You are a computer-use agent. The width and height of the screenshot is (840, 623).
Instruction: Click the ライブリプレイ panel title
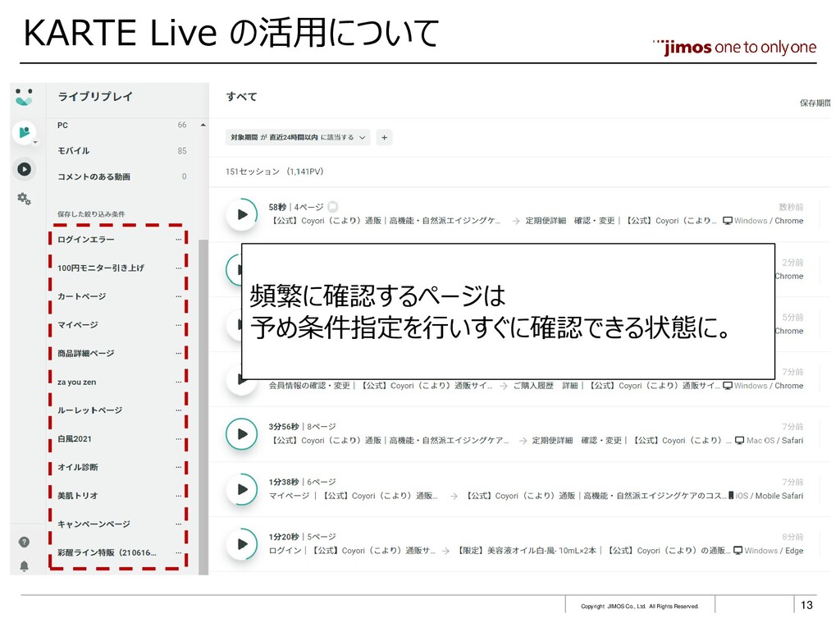[x=95, y=97]
